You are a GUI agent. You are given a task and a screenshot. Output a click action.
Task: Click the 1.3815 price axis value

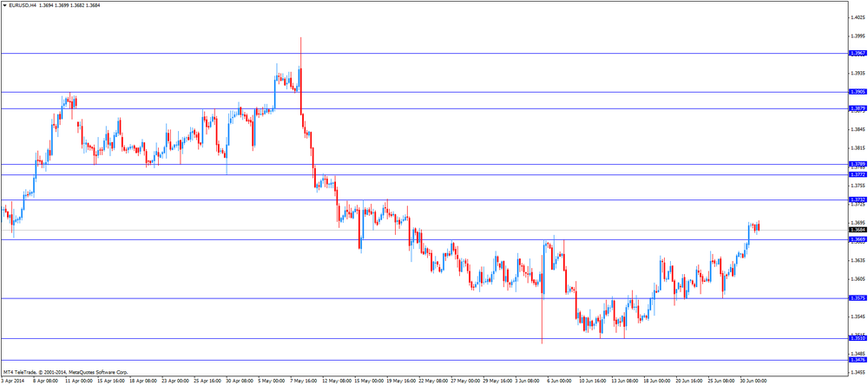coord(858,148)
